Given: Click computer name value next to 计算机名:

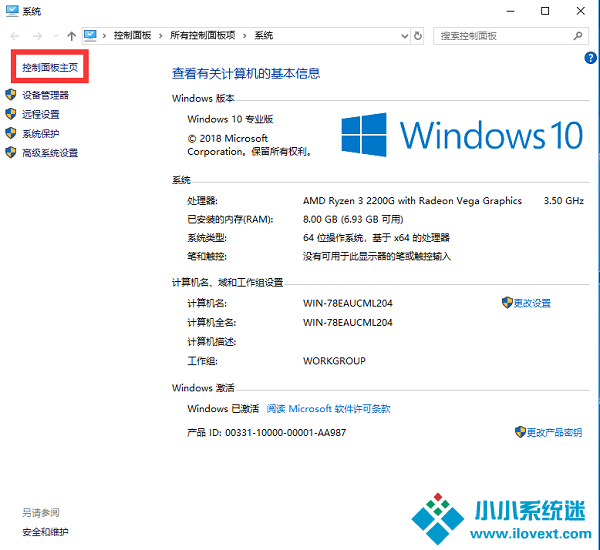Looking at the screenshot, I should click(347, 303).
